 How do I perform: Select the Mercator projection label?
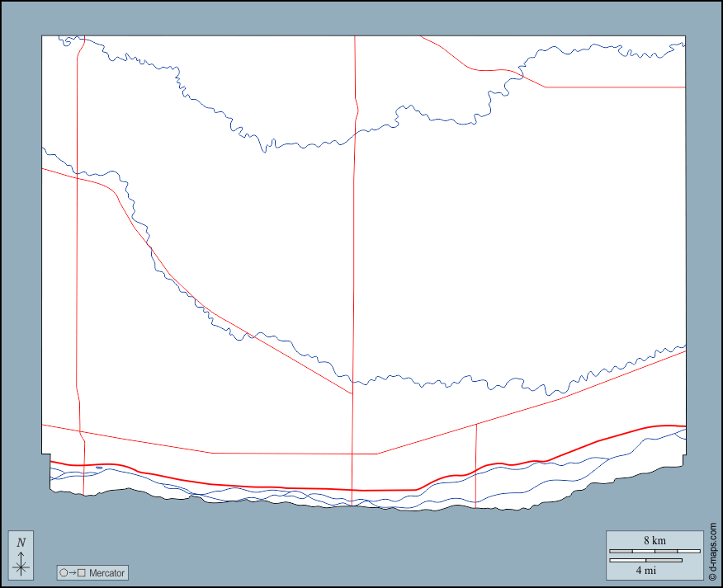(106, 573)
